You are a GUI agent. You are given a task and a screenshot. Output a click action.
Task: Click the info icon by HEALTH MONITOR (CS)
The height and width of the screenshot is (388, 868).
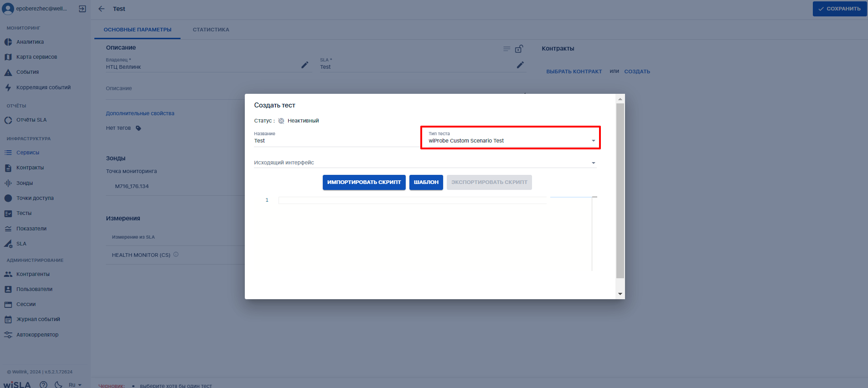tap(176, 255)
